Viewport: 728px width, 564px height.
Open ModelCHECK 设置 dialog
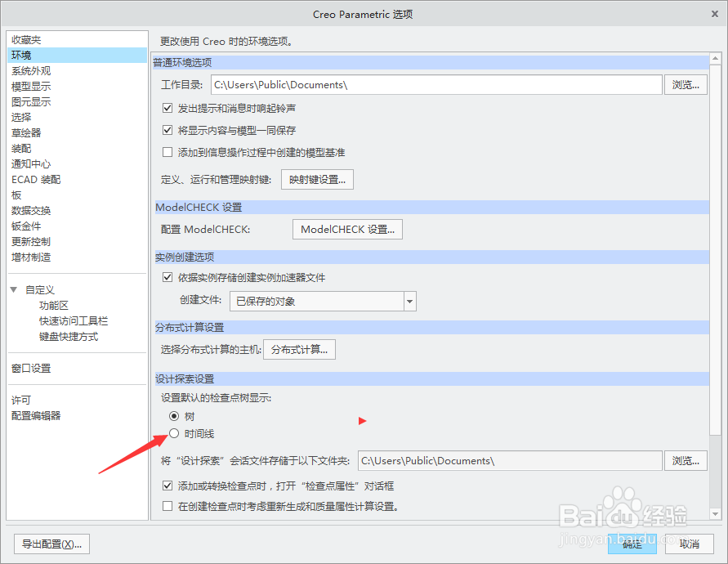pos(347,230)
